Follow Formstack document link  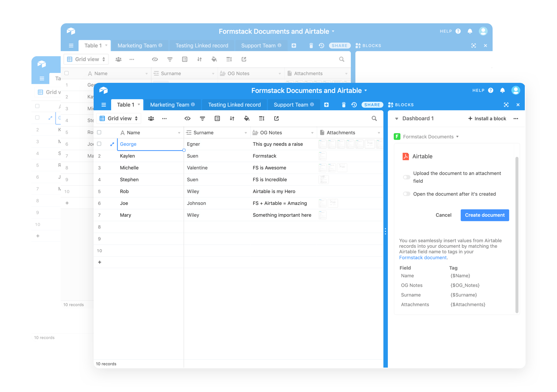[x=423, y=257]
